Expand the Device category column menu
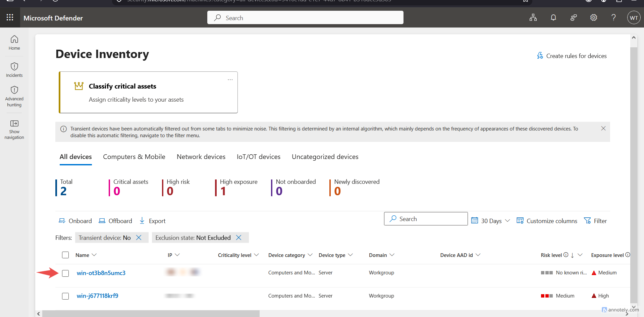This screenshot has width=644, height=317. pos(310,255)
